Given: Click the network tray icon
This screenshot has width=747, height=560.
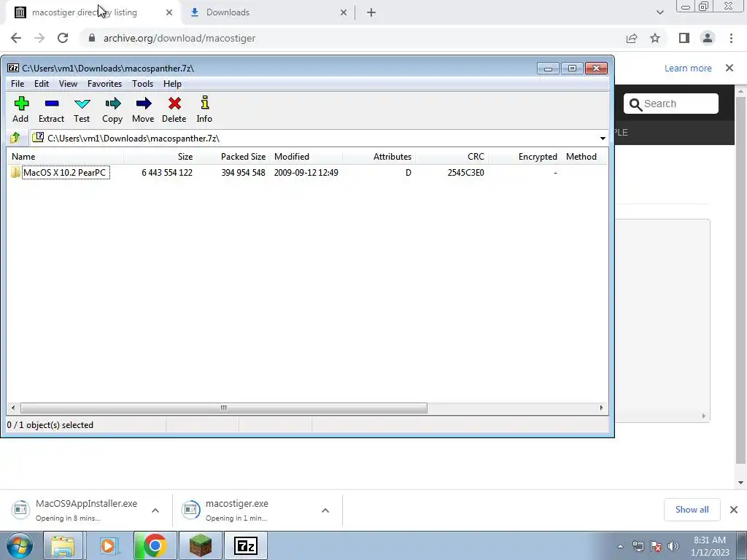Looking at the screenshot, I should tap(638, 546).
